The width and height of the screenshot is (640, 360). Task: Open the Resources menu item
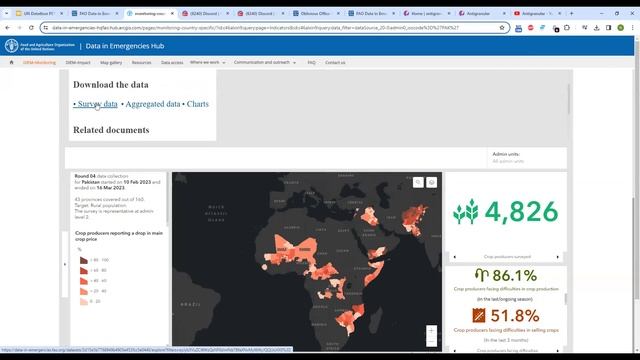pyautogui.click(x=141, y=62)
